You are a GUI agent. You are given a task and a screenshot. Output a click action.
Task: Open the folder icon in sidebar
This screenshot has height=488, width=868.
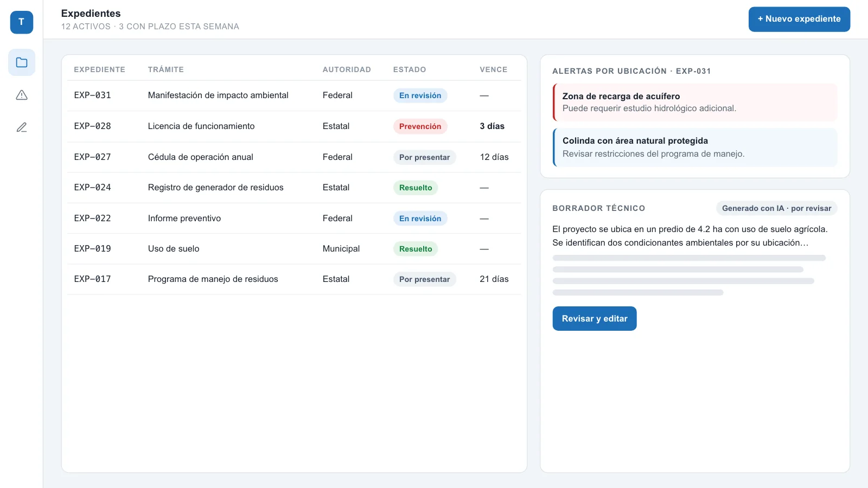tap(22, 62)
